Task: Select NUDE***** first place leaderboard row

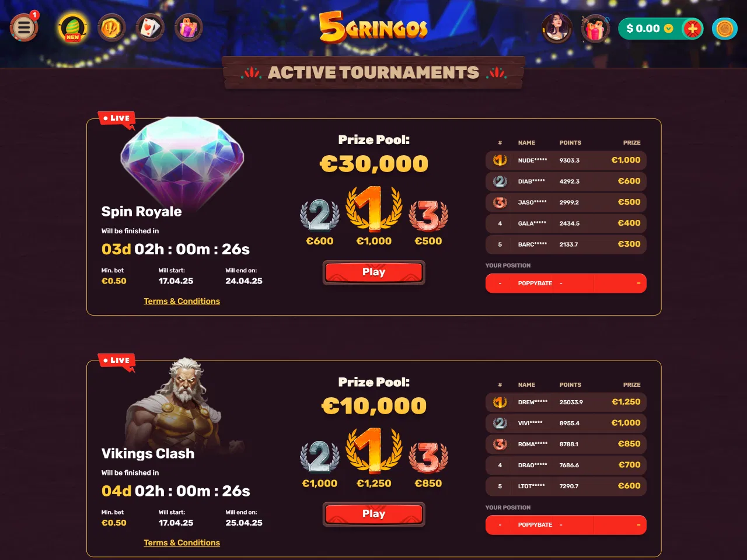Action: (x=566, y=160)
